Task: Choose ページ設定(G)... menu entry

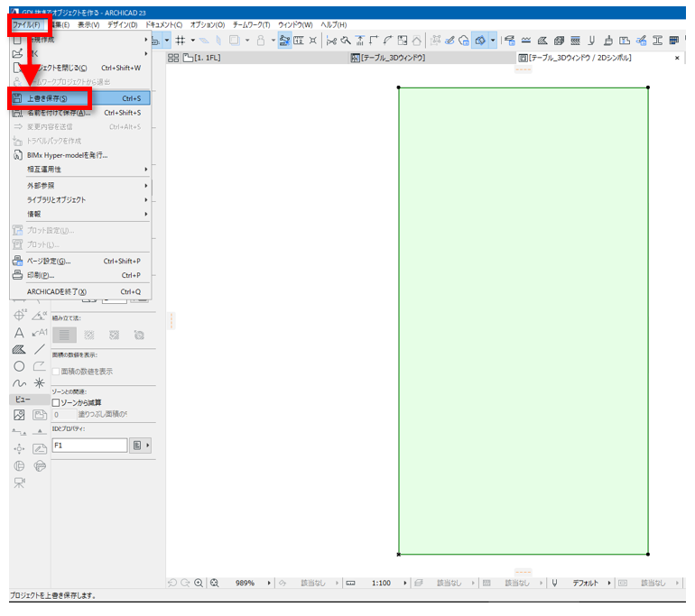Action: click(x=80, y=261)
